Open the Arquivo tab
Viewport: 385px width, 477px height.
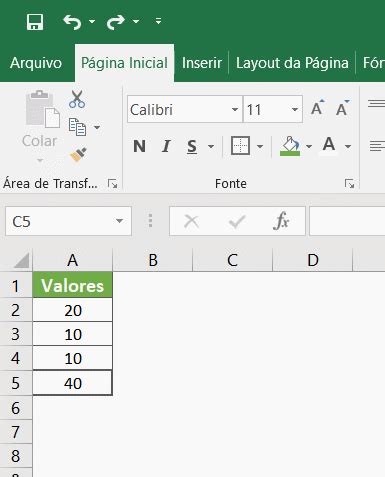36,63
